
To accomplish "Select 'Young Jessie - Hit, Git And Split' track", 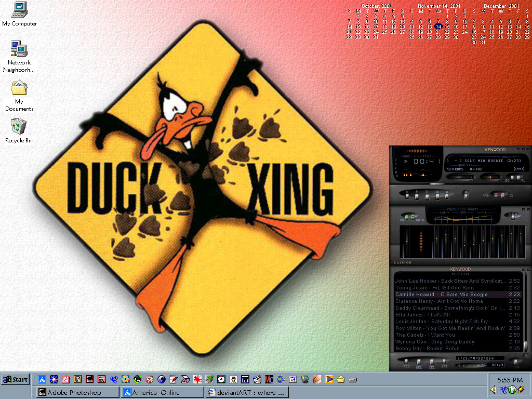I will coord(457,288).
